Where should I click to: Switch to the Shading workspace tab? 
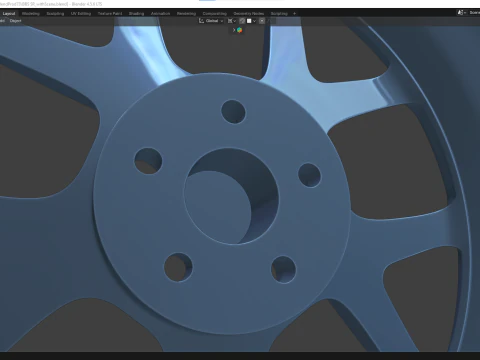pos(136,13)
